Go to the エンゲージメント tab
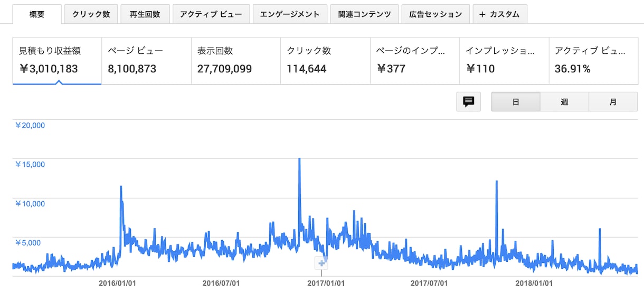The width and height of the screenshot is (644, 293). [x=290, y=14]
